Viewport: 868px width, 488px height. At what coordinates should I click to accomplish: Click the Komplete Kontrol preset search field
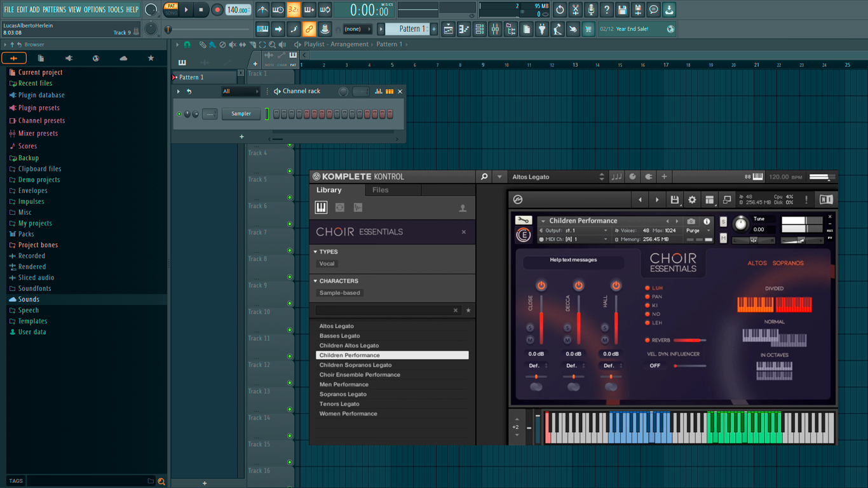tap(388, 310)
